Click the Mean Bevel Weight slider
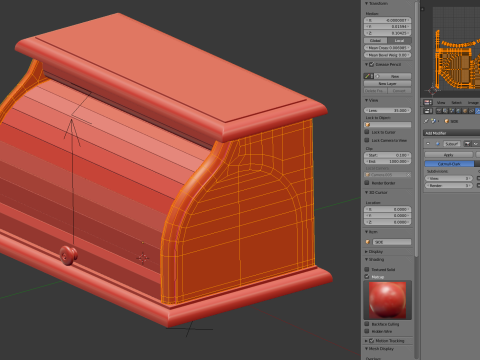Image resolution: width=480 pixels, height=360 pixels. [388, 55]
